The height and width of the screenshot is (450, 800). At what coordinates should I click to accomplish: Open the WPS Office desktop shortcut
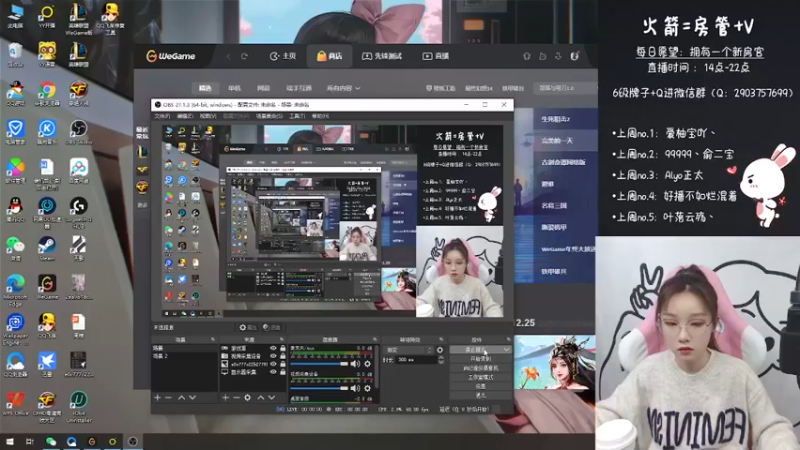15,403
